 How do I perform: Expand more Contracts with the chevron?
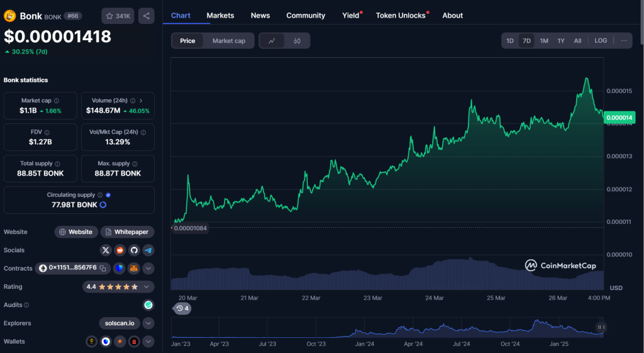[x=148, y=268]
